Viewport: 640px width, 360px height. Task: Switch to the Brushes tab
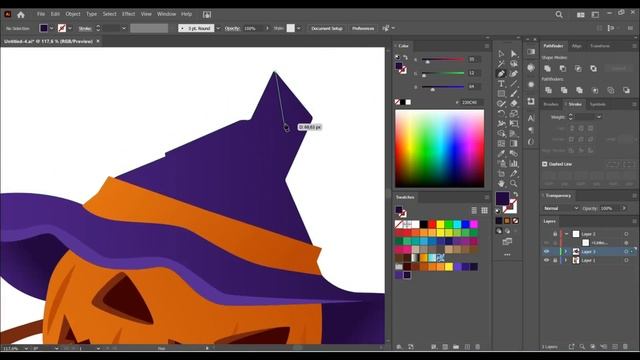point(551,104)
